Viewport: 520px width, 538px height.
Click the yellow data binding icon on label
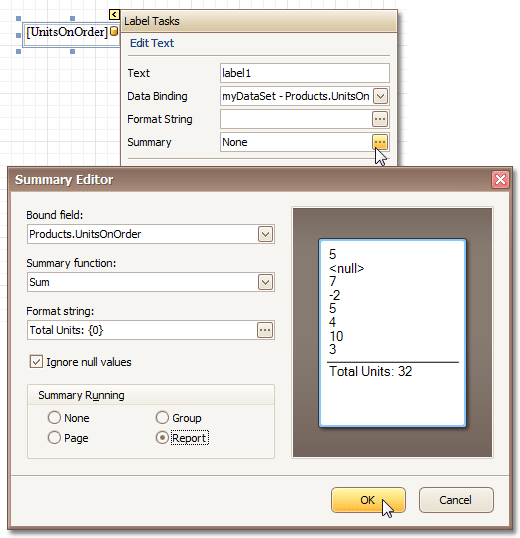pos(114,32)
